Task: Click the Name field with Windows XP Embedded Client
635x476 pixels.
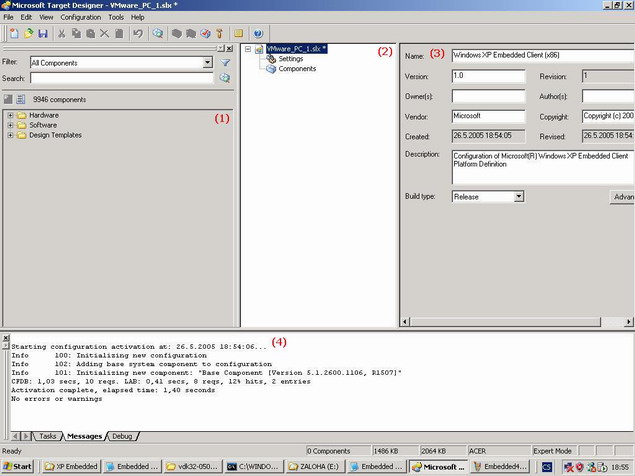Action: [543, 55]
